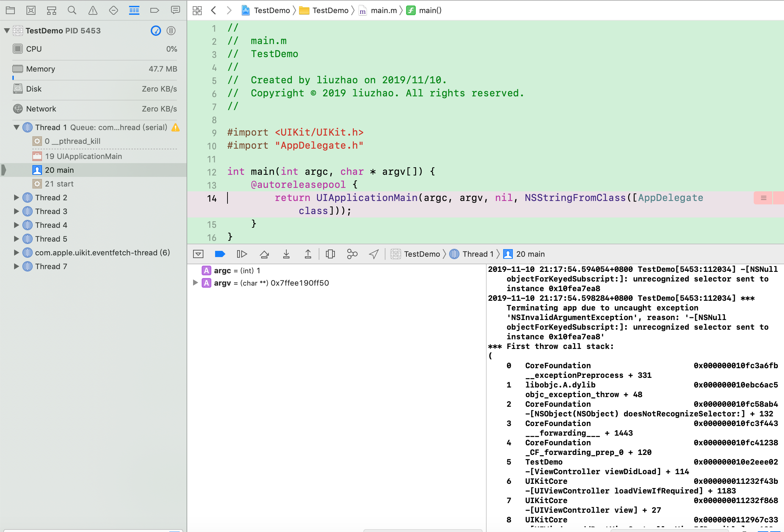Open the Debug Memory Graph tool
The image size is (784, 532).
pos(352,254)
